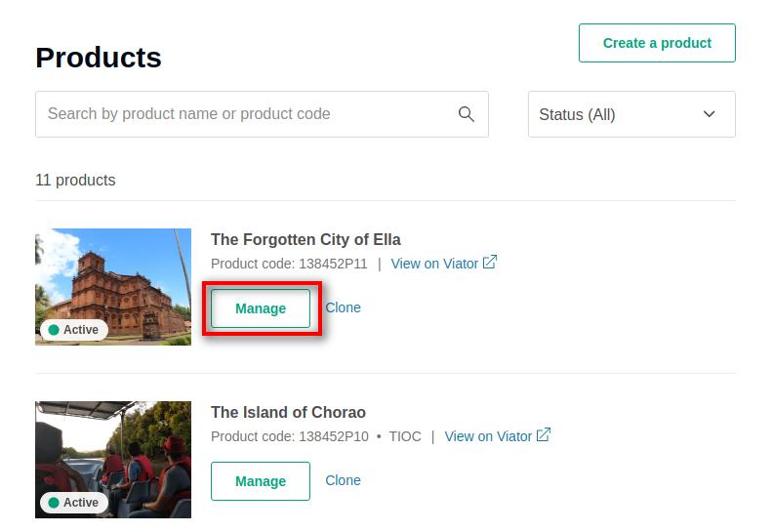The height and width of the screenshot is (532, 773).
Task: Click product code 138452P11 text
Action: pos(289,264)
